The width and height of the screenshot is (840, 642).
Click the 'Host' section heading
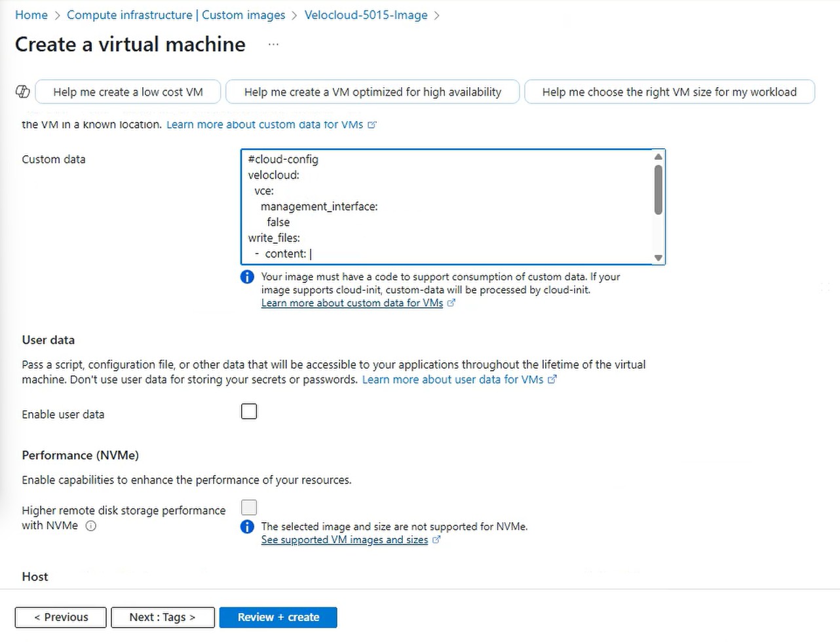(x=35, y=576)
